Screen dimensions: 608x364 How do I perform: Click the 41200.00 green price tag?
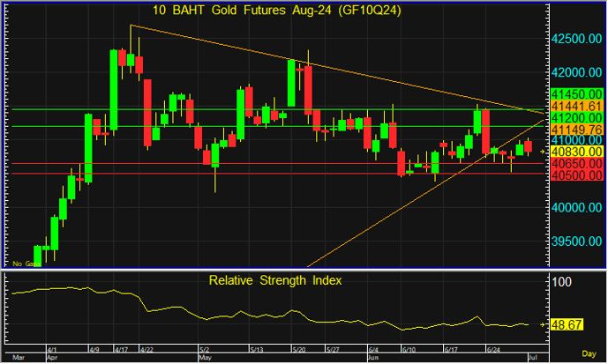(574, 117)
